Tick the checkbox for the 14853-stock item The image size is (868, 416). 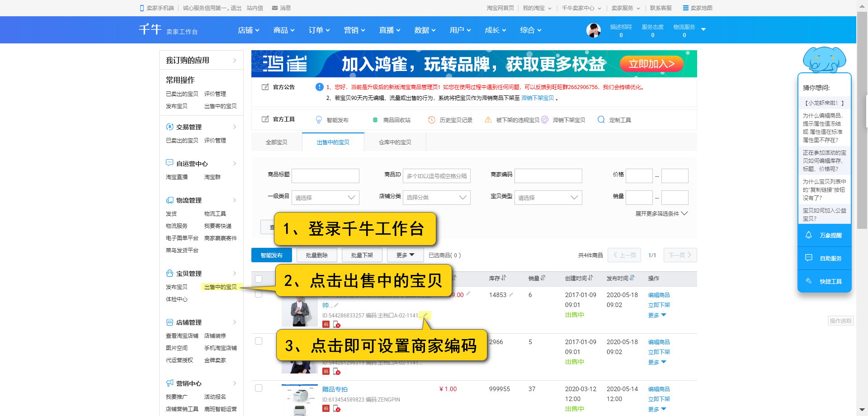tap(259, 294)
